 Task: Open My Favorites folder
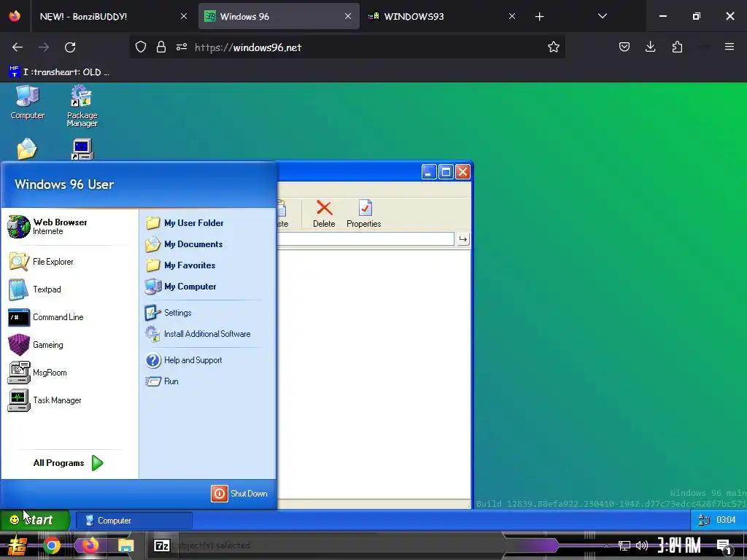point(180,265)
